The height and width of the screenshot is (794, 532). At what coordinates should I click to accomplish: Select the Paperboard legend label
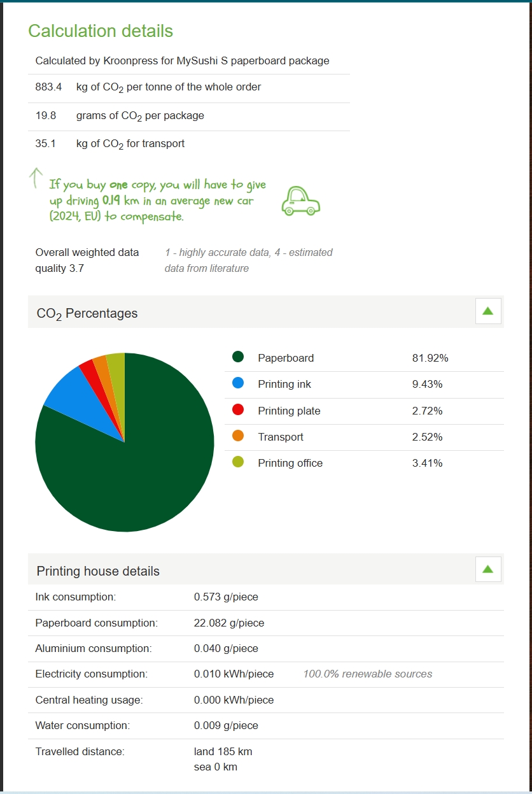click(286, 358)
